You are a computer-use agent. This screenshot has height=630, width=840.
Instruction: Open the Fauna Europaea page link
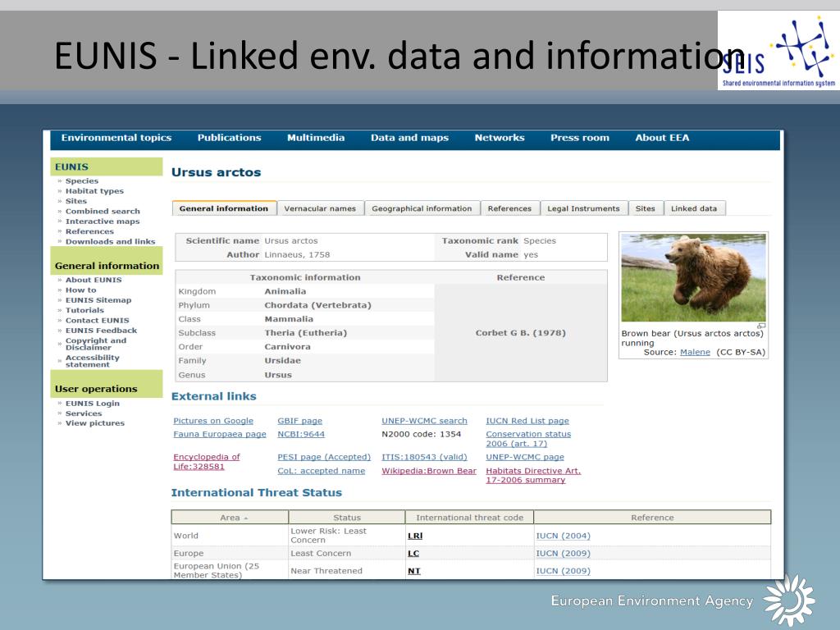[220, 435]
